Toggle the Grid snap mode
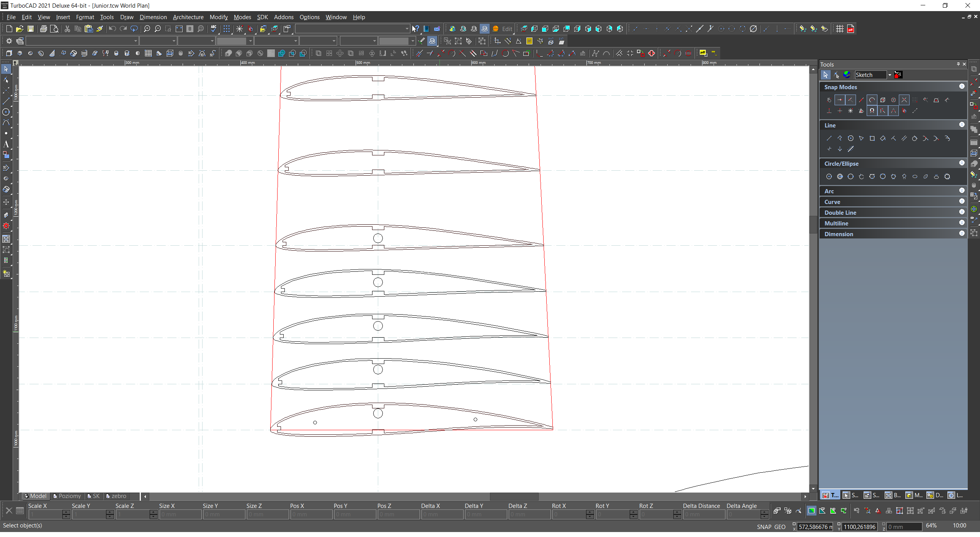Screen dimensions: 980x537 (x=915, y=100)
